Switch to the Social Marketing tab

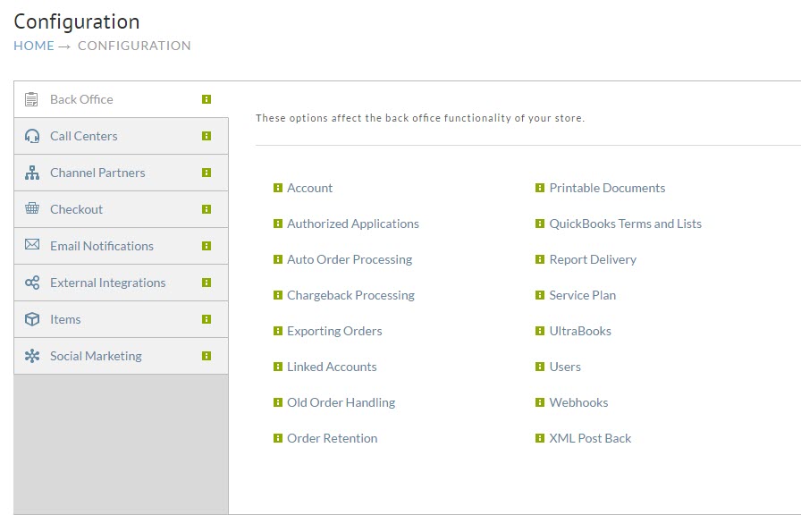(x=121, y=356)
